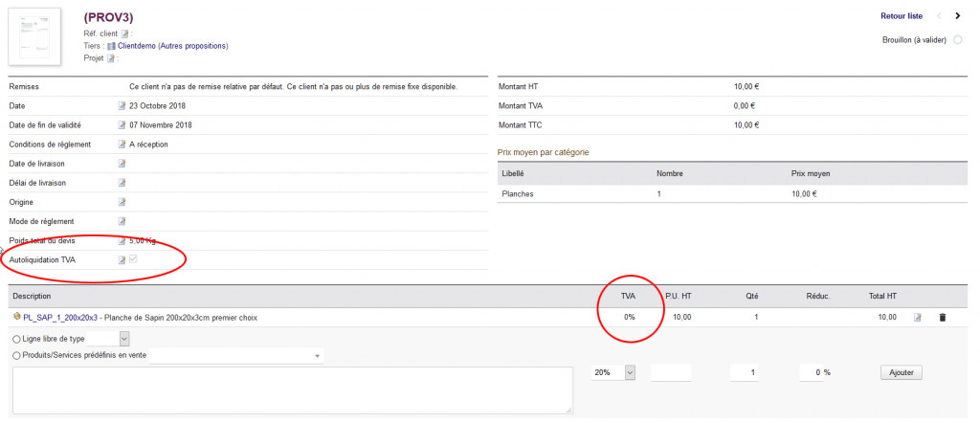Edit the PL_SAP_1_200x20x3 line pencil icon
980x423 pixels.
click(x=918, y=318)
